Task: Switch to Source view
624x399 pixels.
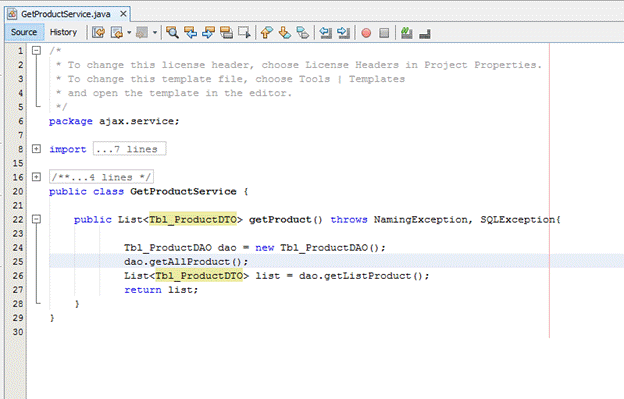Action: 24,32
